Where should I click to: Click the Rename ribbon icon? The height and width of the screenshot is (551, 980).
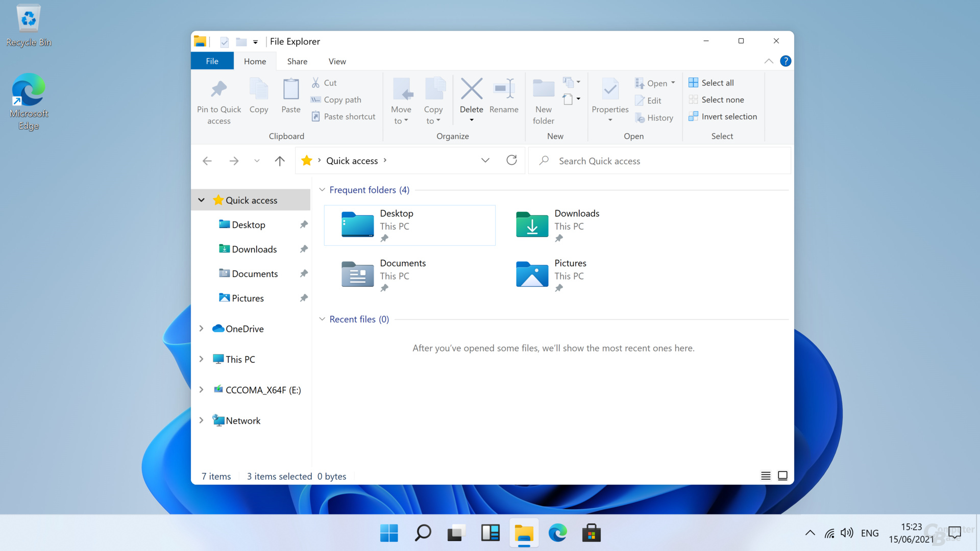pos(504,89)
